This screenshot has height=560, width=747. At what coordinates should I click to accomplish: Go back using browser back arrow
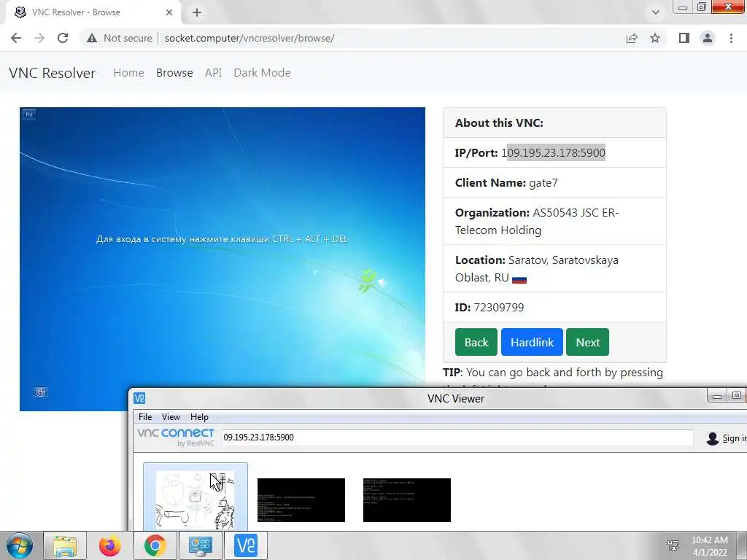pyautogui.click(x=16, y=38)
